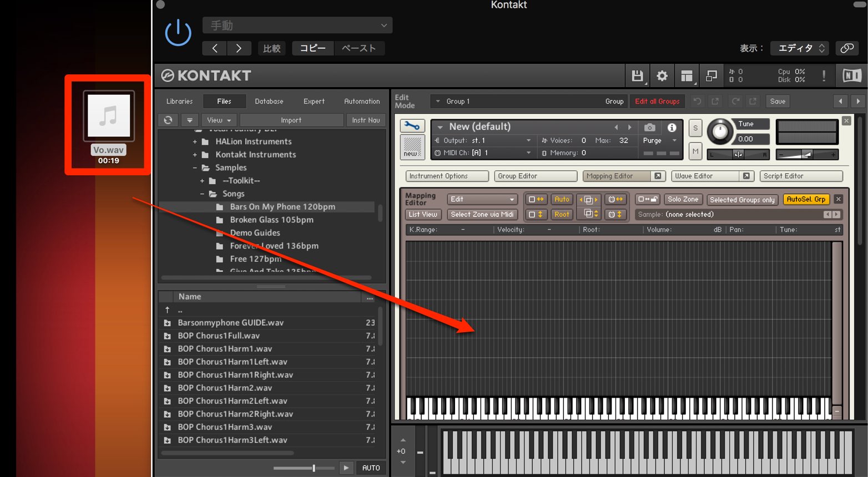Toggle Solo S button on instrument

(695, 128)
